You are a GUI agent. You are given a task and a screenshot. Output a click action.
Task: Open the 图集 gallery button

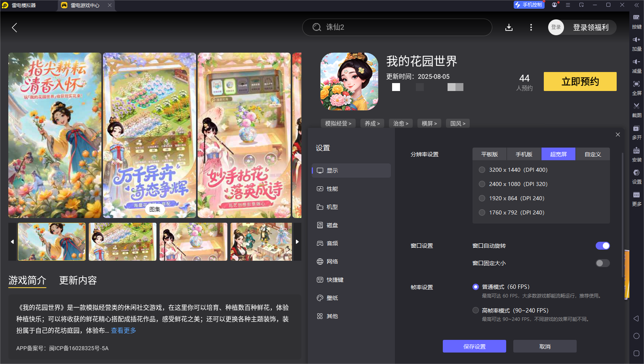point(155,209)
